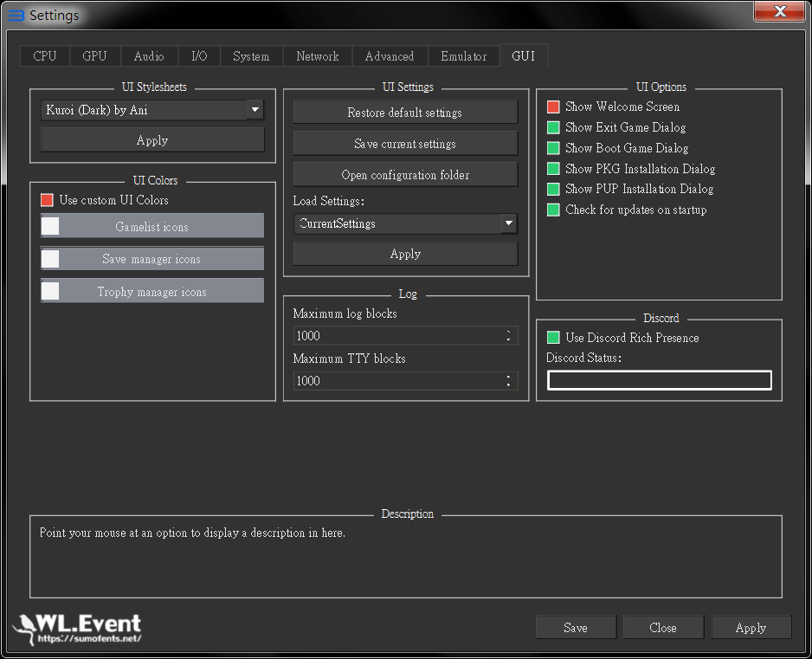Open the Load Settings dropdown
The width and height of the screenshot is (812, 659).
click(405, 223)
